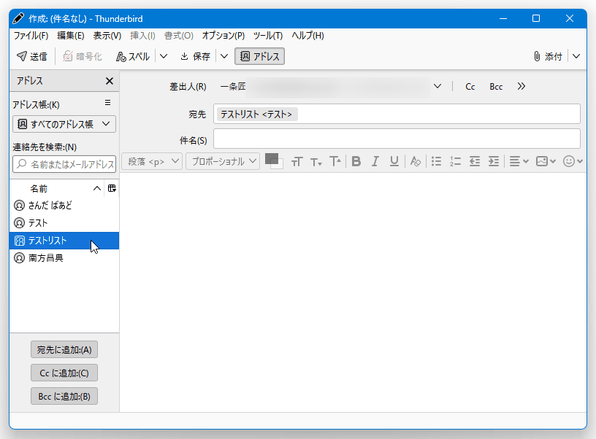Click the text color swatch

coord(271,159)
